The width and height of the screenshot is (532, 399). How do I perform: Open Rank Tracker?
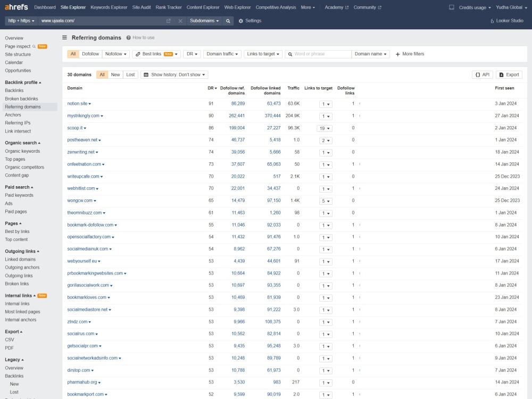[x=169, y=7]
